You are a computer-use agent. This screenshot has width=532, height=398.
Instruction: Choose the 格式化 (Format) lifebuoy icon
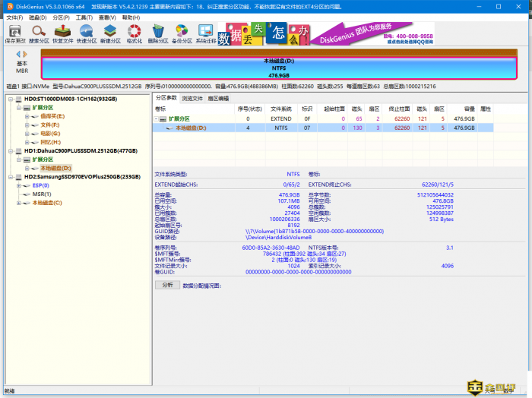pos(135,32)
